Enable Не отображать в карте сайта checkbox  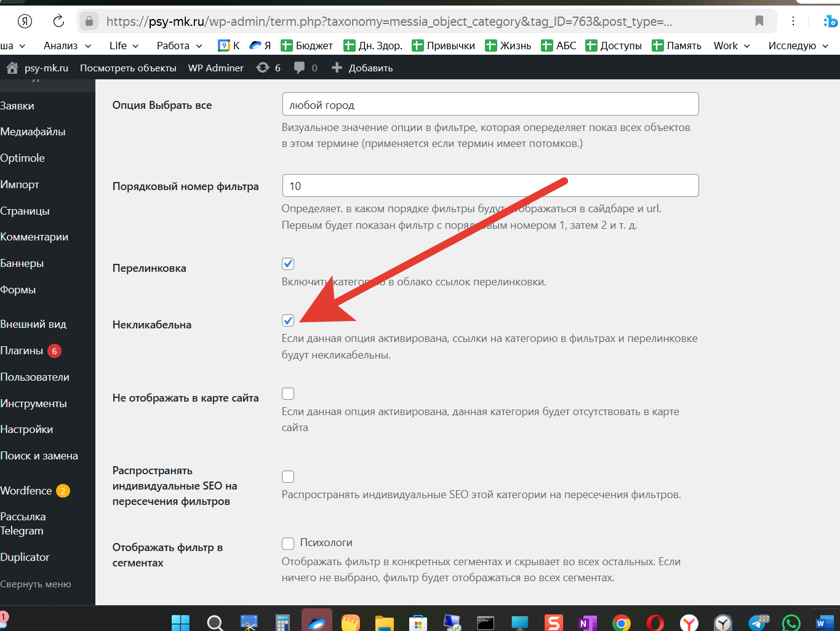pos(288,394)
